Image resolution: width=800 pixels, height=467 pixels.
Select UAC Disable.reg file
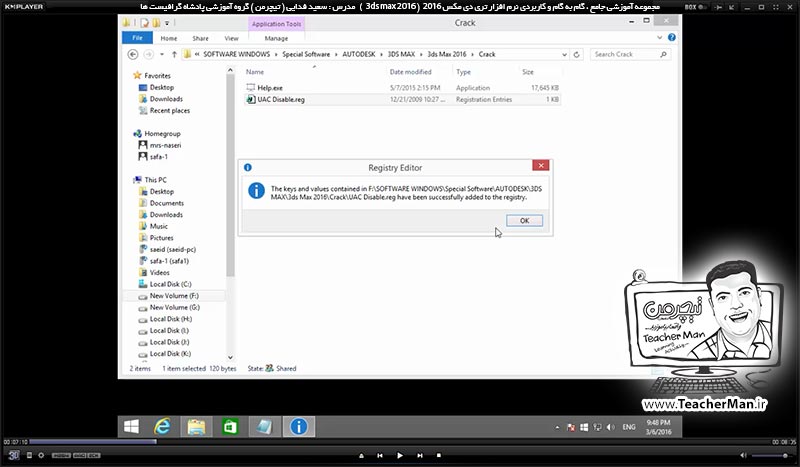click(x=281, y=100)
